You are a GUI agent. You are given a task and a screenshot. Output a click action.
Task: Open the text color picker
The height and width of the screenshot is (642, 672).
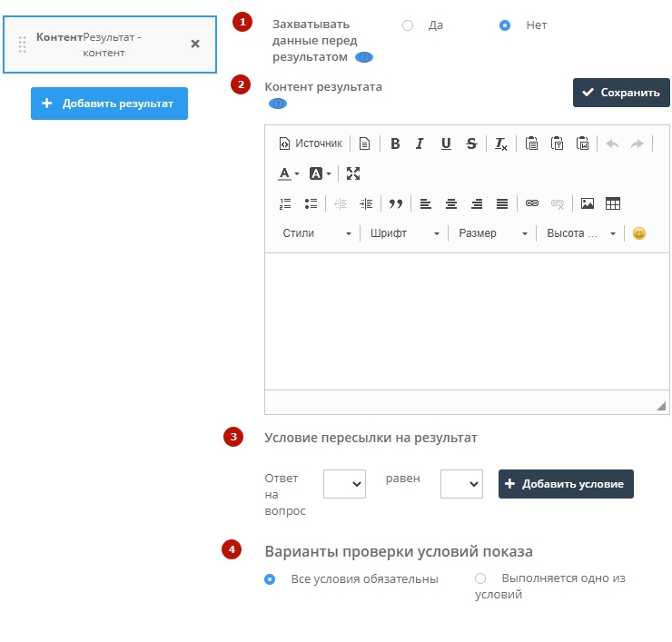click(x=288, y=173)
